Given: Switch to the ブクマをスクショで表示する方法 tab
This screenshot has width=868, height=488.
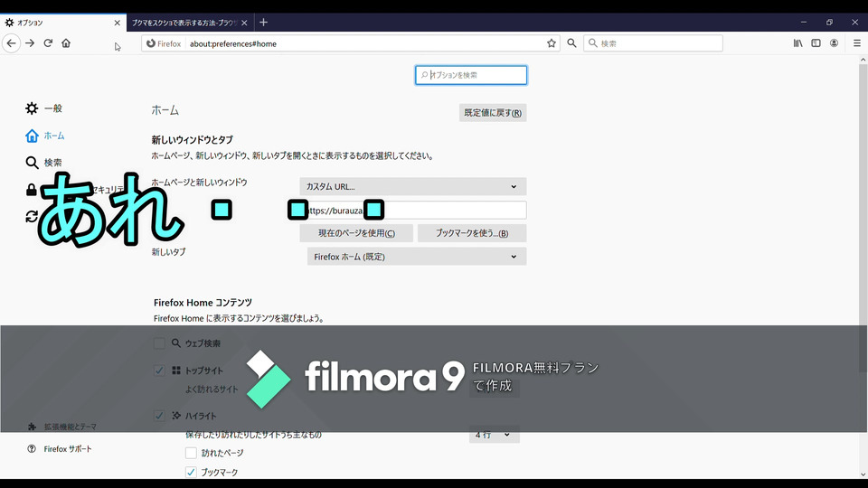Looking at the screenshot, I should 190,23.
